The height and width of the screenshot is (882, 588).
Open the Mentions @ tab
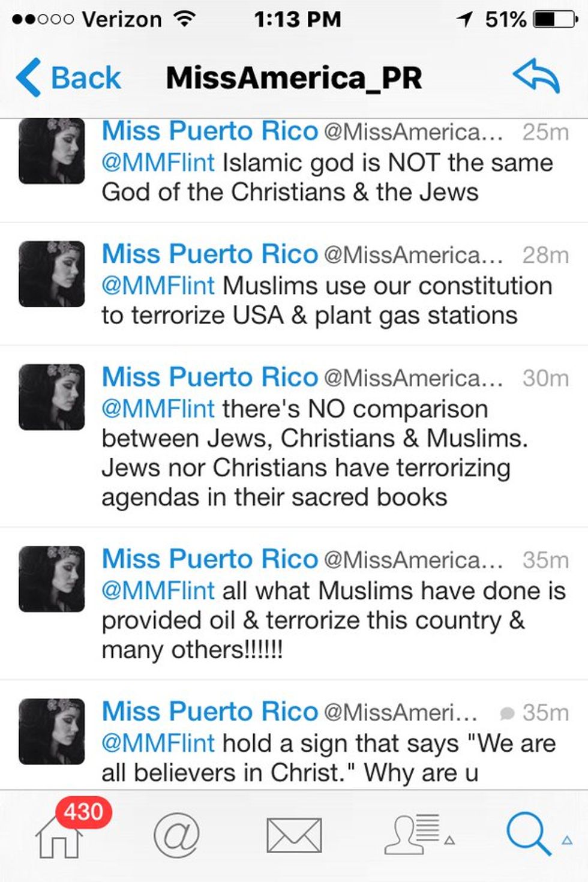pos(176,835)
